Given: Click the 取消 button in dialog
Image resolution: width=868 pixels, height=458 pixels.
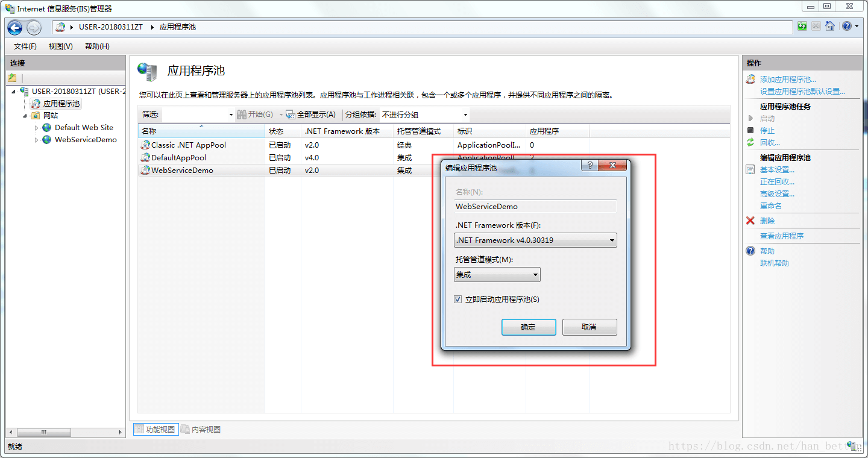Looking at the screenshot, I should tap(590, 327).
